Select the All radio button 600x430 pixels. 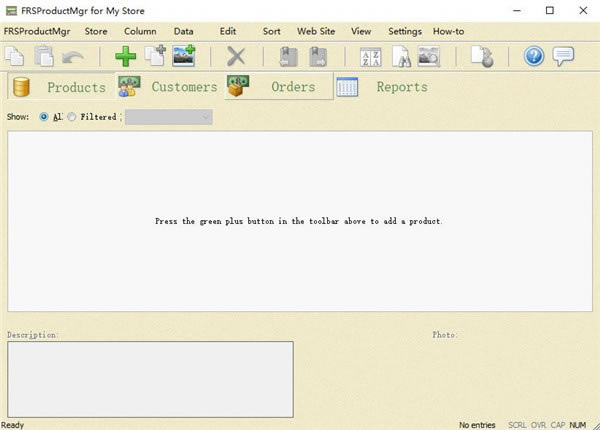pyautogui.click(x=43, y=117)
